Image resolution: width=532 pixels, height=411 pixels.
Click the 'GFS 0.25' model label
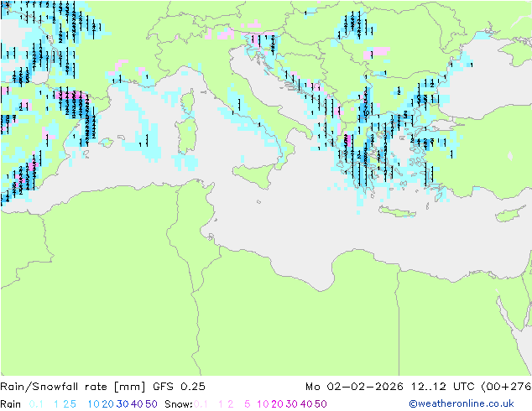tap(179, 387)
